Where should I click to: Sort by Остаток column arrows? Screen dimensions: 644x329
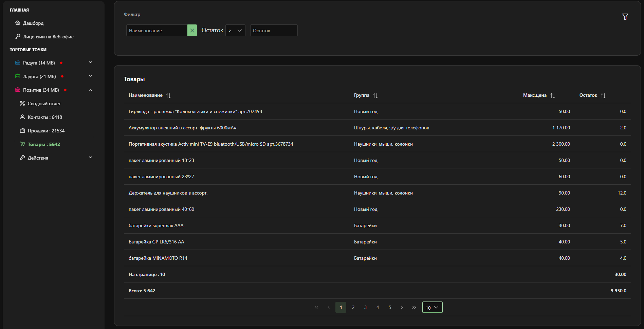pyautogui.click(x=603, y=96)
